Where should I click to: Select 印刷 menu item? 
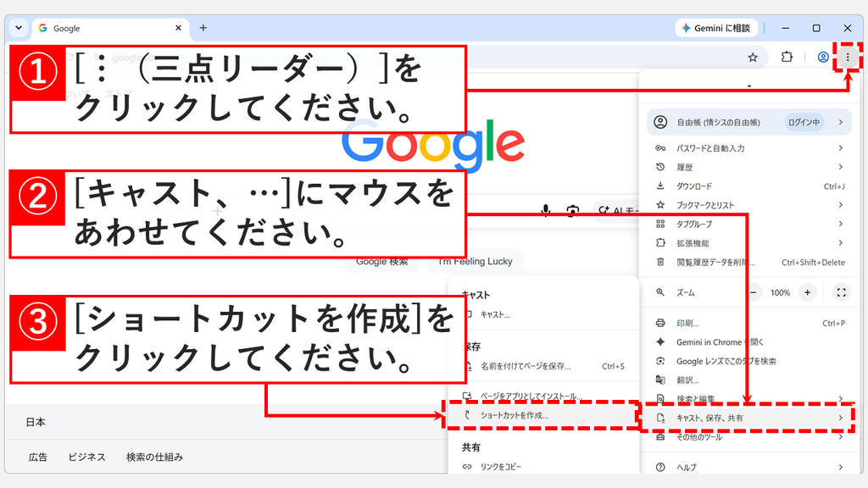[x=749, y=323]
